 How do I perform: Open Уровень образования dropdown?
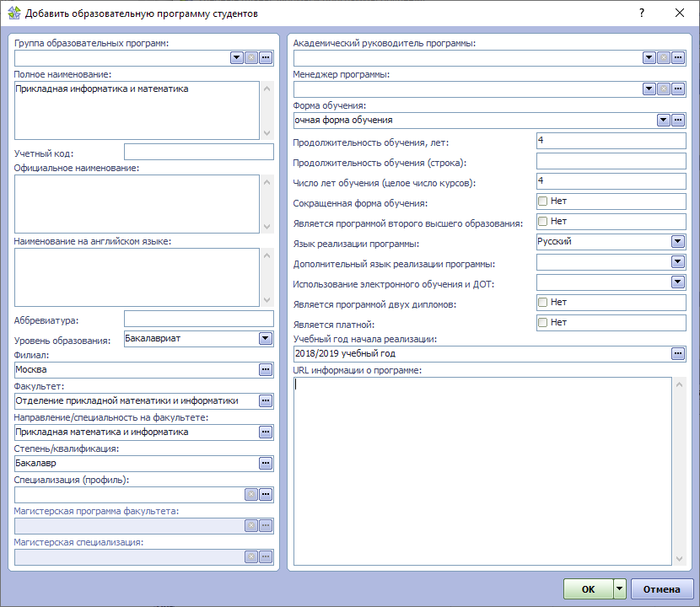(266, 338)
